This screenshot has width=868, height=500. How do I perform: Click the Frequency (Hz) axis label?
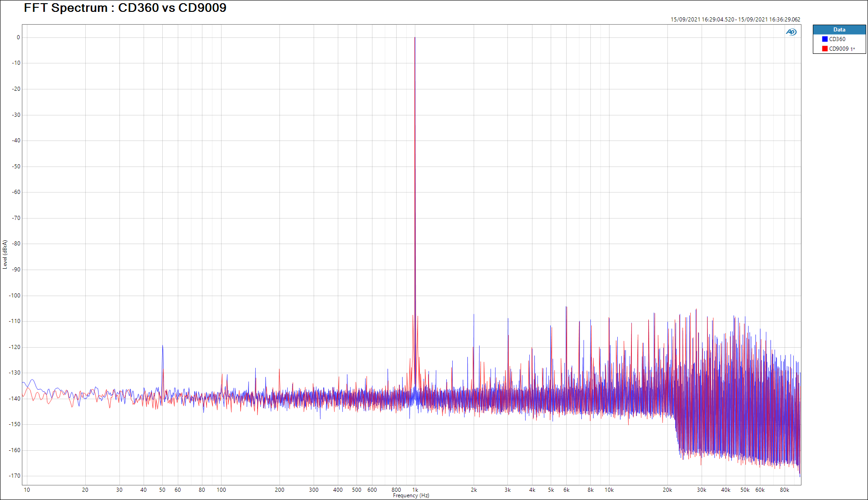coord(411,495)
